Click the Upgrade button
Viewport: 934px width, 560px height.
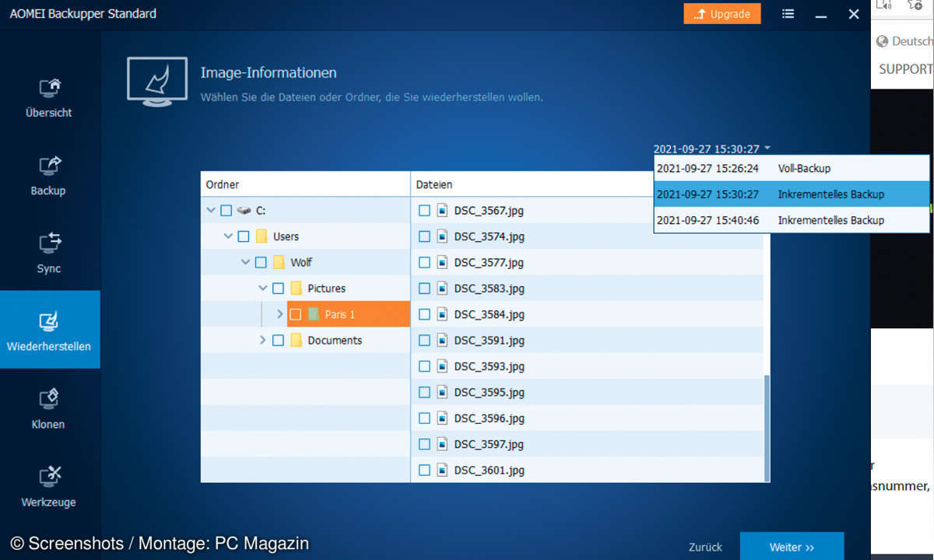point(722,14)
